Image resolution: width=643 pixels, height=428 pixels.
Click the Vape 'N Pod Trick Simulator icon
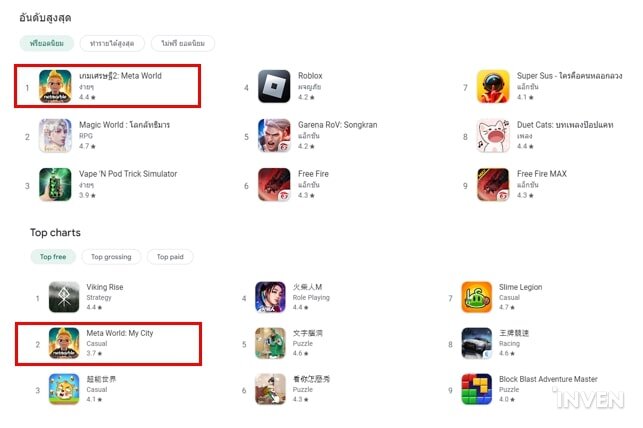pyautogui.click(x=55, y=184)
